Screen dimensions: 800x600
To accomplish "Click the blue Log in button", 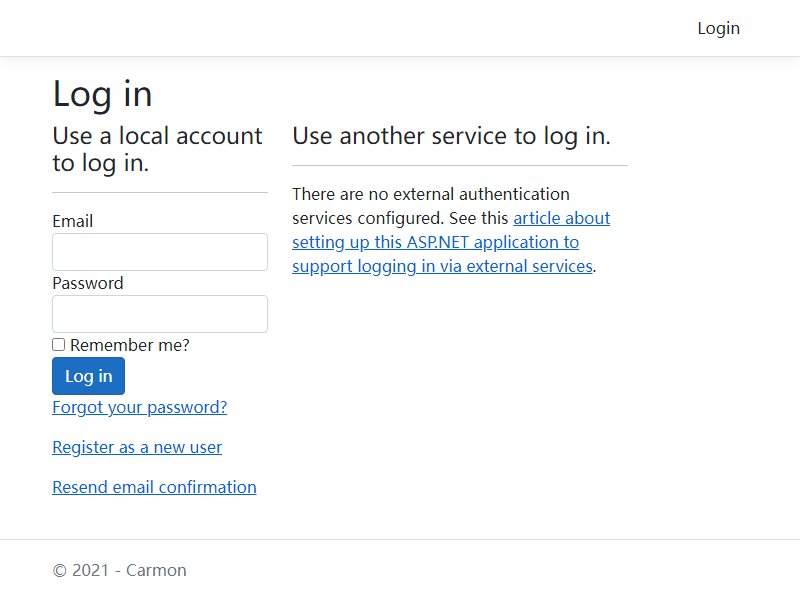I will point(88,376).
